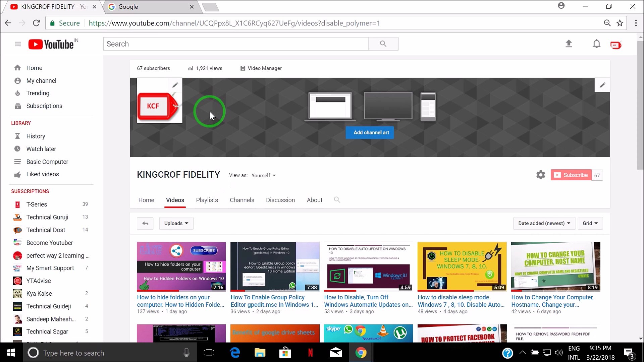The width and height of the screenshot is (644, 362).
Task: Open in-channel search next to About
Action: click(x=337, y=199)
